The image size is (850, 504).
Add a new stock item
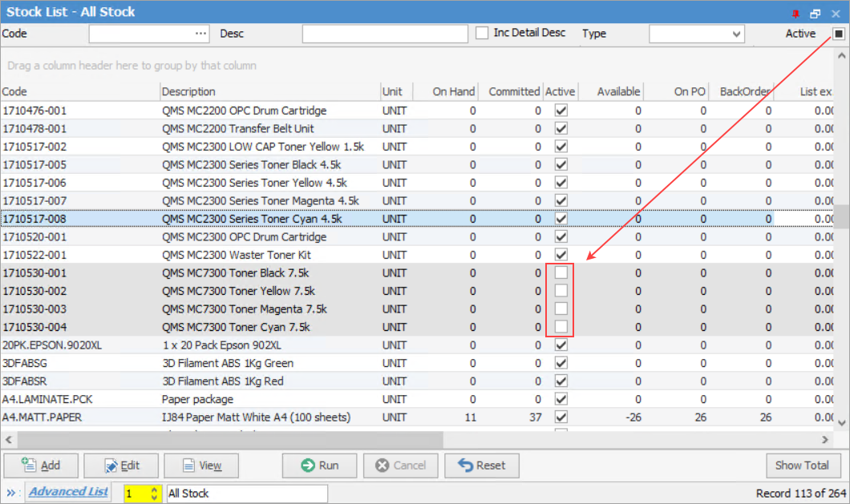tap(40, 466)
